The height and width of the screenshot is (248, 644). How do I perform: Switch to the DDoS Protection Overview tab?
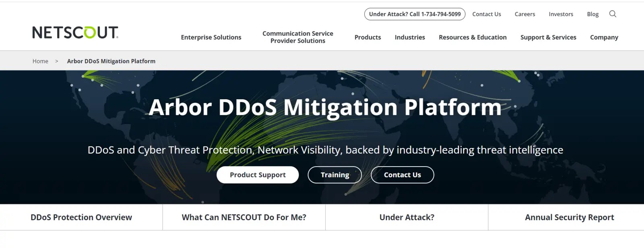[x=81, y=217]
